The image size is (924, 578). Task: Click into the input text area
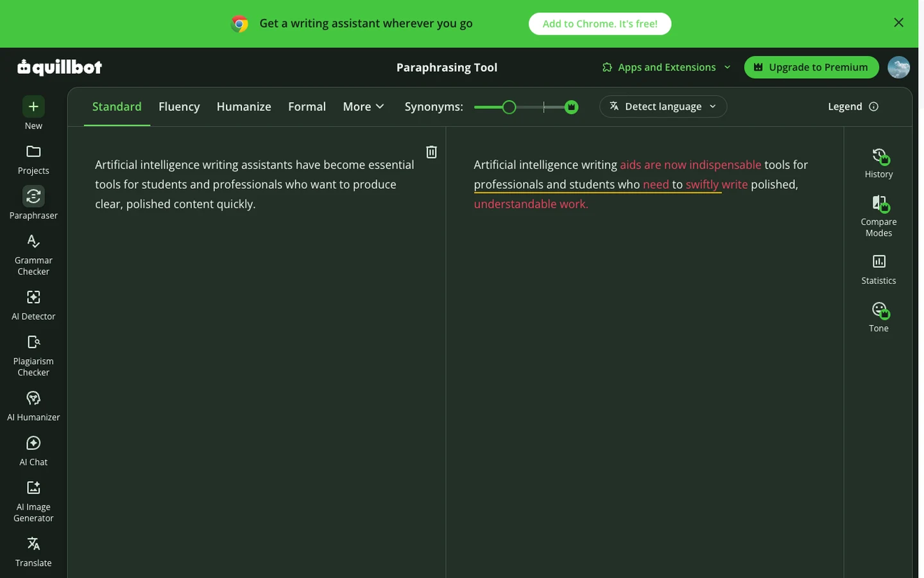257,353
